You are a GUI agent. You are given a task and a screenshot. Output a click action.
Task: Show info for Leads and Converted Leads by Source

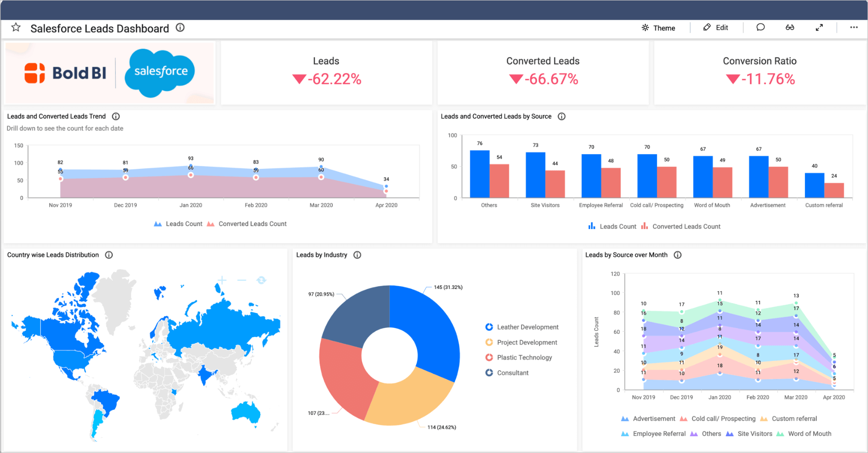point(562,116)
